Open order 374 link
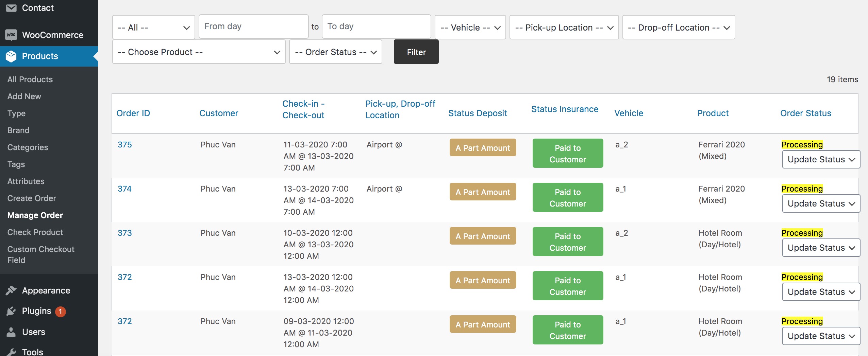The width and height of the screenshot is (868, 356). coord(124,189)
